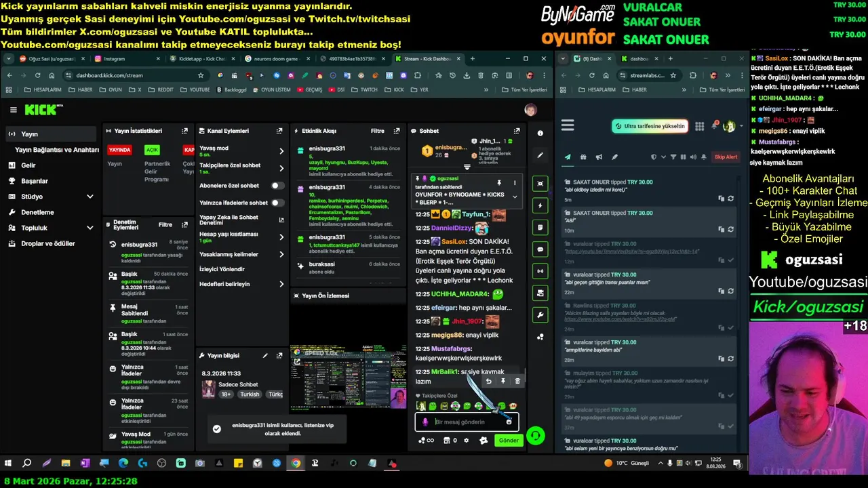Delete MrBalik1's message with the trash icon
The height and width of the screenshot is (488, 868).
click(517, 382)
